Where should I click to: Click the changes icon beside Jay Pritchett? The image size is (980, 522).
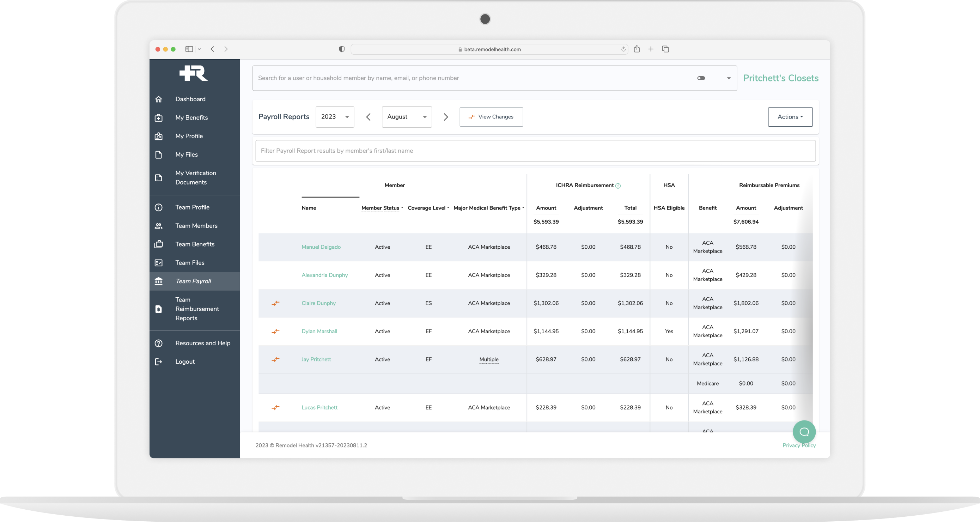coord(275,359)
